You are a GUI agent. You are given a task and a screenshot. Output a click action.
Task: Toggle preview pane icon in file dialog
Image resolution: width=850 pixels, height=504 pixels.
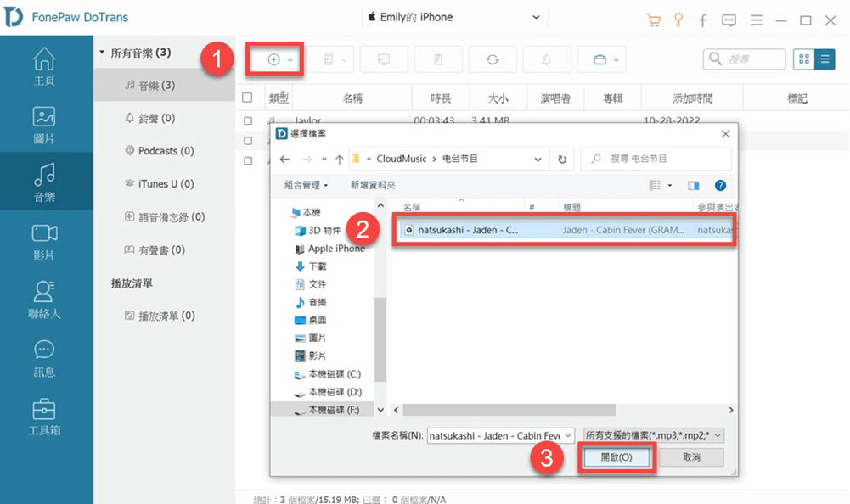(x=694, y=185)
